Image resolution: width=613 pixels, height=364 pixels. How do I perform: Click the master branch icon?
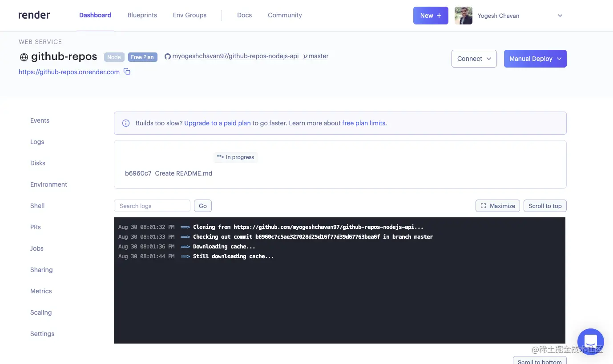pyautogui.click(x=305, y=56)
